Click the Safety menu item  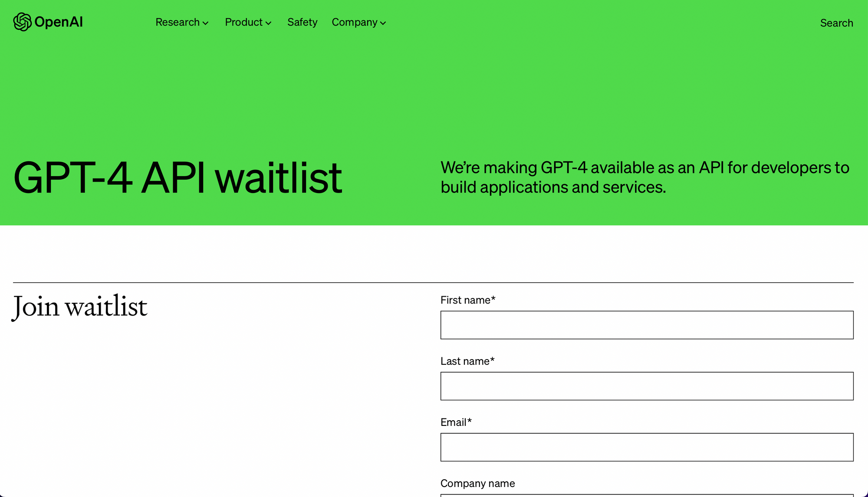coord(302,23)
